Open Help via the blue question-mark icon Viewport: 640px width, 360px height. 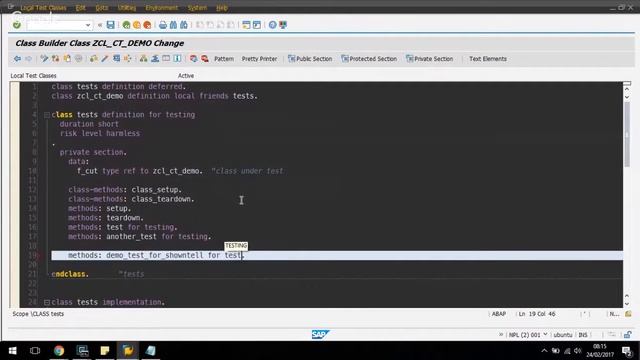[272, 25]
